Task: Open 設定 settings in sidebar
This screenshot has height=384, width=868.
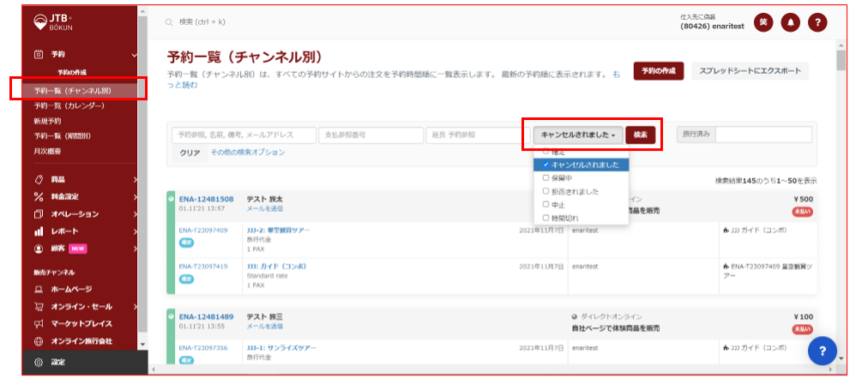Action: 57,363
